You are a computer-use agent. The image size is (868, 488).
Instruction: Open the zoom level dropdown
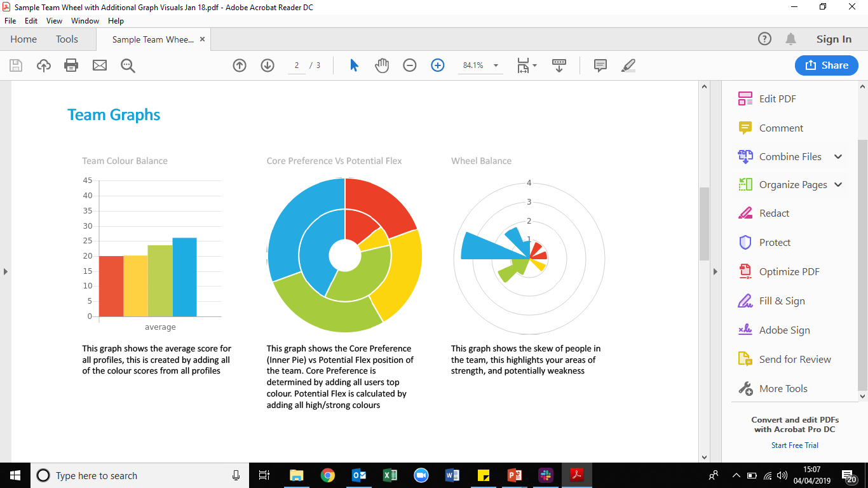[496, 65]
